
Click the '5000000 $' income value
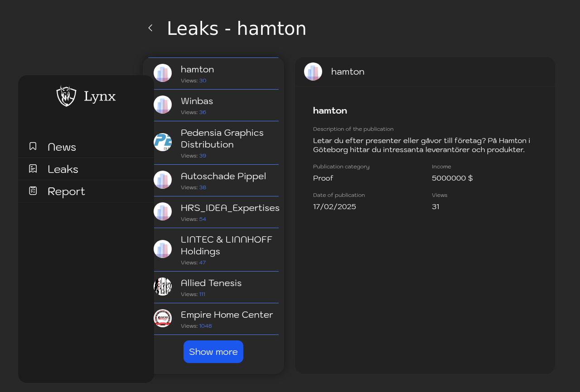pyautogui.click(x=452, y=178)
